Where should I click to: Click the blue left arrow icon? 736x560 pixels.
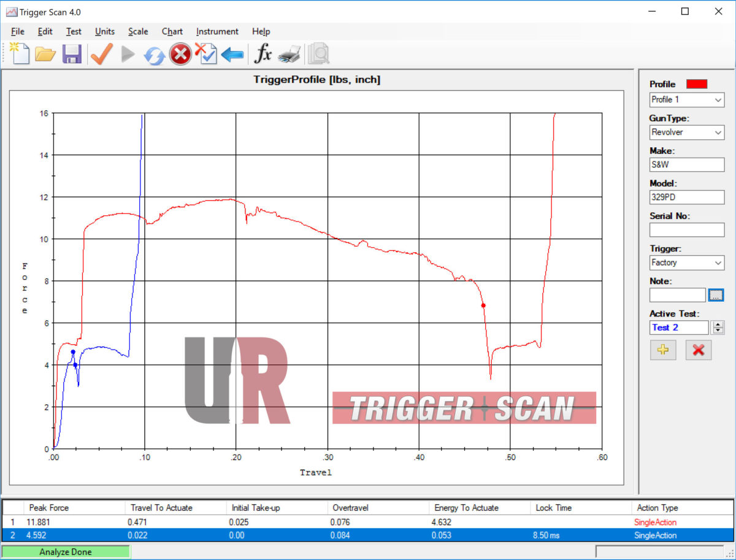click(x=232, y=55)
